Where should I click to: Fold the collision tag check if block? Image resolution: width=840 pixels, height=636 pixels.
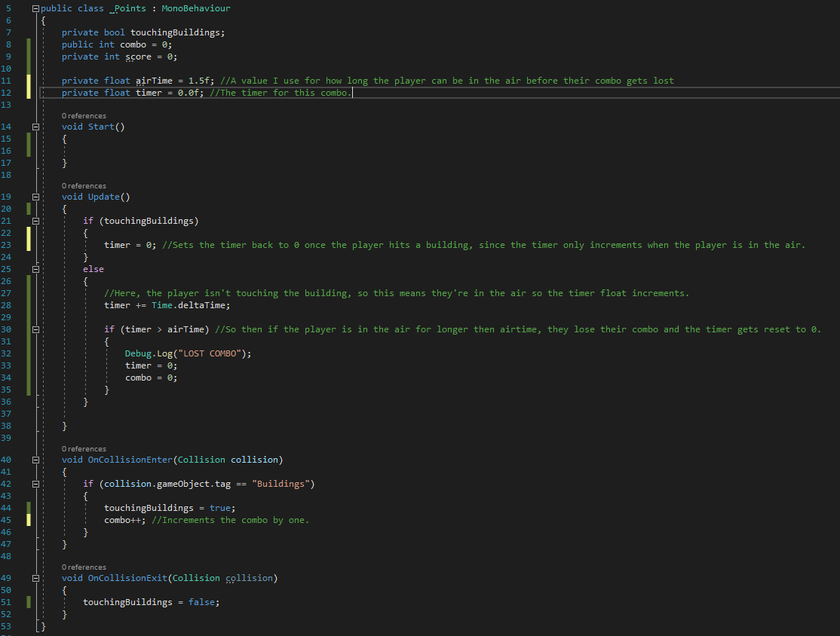[x=35, y=484]
